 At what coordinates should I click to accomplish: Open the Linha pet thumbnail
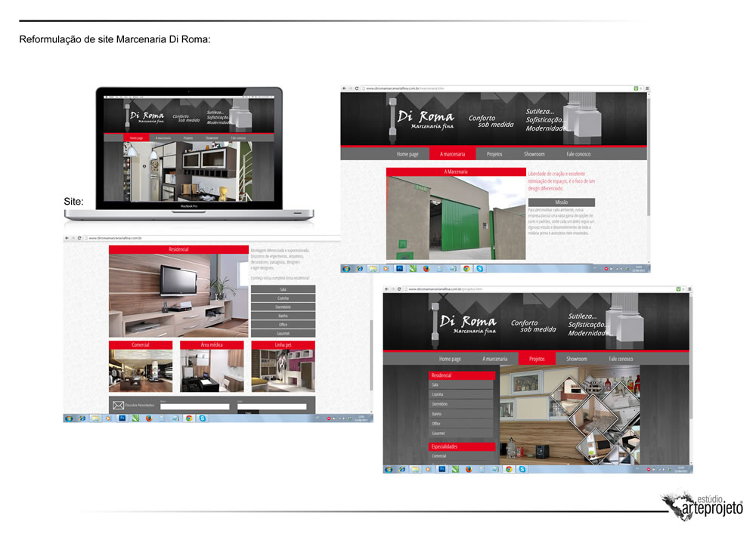[x=283, y=370]
